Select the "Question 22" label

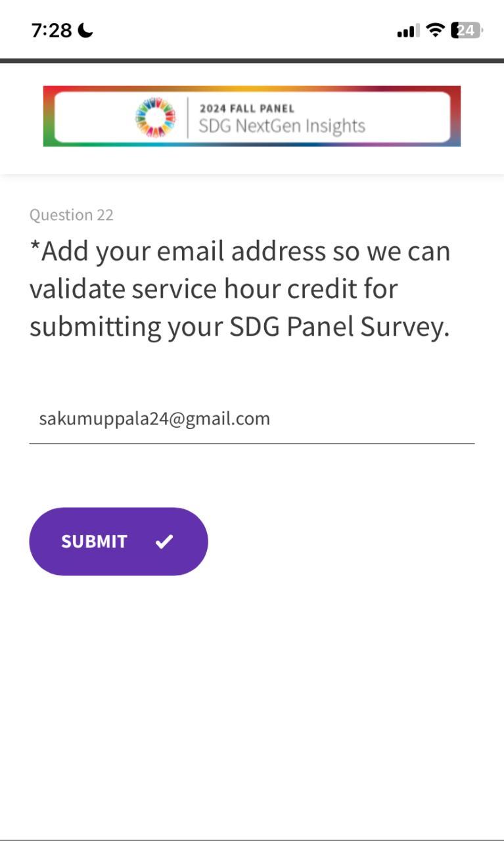(x=71, y=215)
